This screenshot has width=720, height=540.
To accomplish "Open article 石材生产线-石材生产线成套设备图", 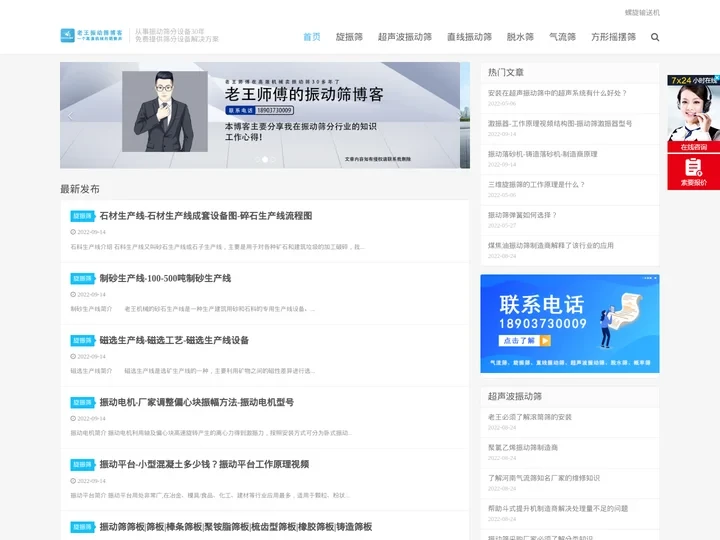I will 206,216.
